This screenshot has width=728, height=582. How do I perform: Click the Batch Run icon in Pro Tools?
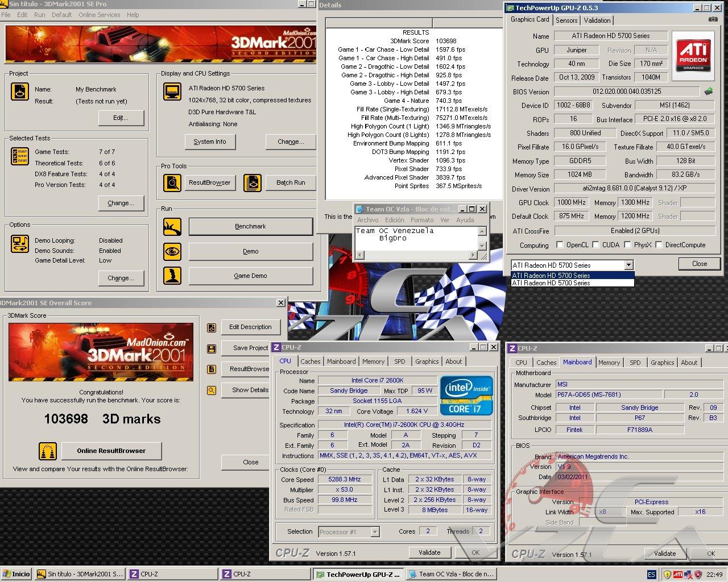pyautogui.click(x=253, y=182)
